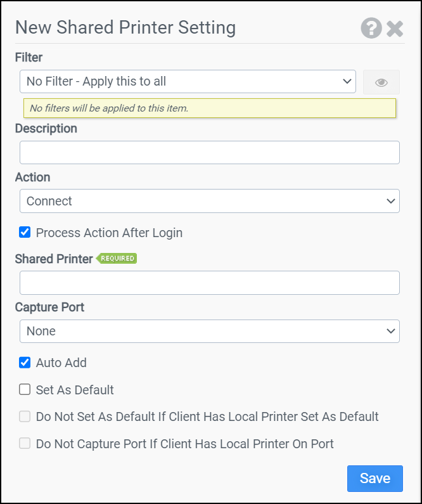The image size is (422, 504).
Task: Click the green REQUIRED badge
Action: tap(117, 259)
